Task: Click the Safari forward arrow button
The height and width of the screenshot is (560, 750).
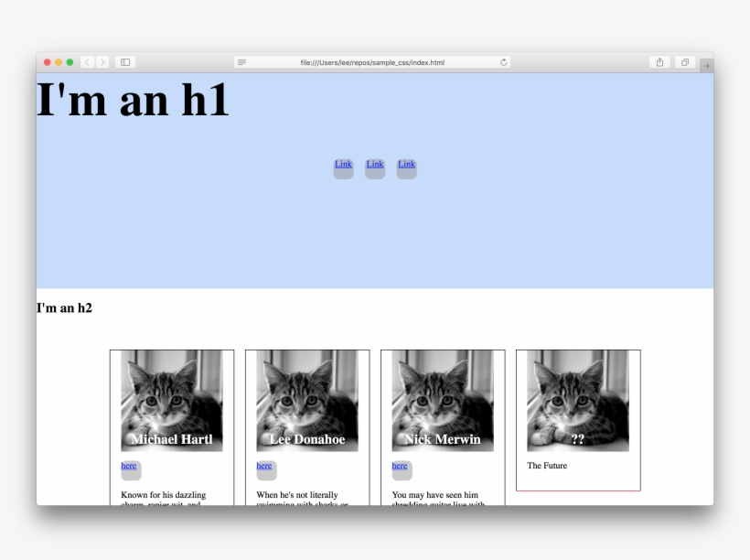Action: pos(102,62)
